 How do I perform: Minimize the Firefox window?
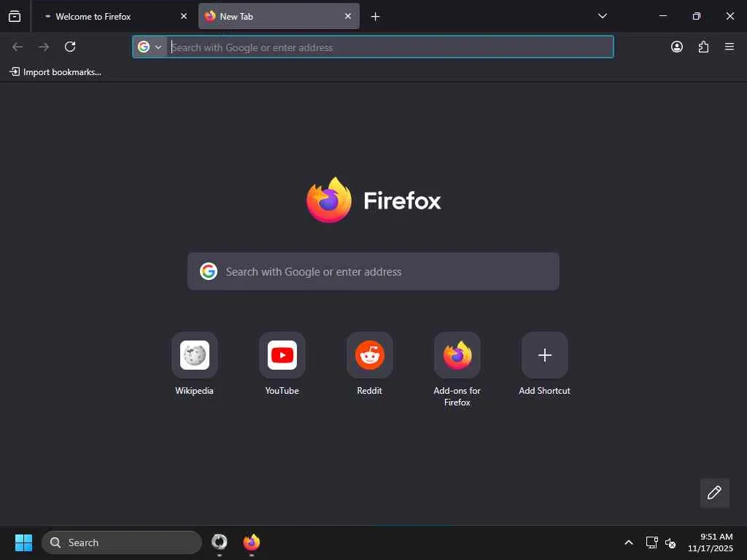(x=662, y=16)
